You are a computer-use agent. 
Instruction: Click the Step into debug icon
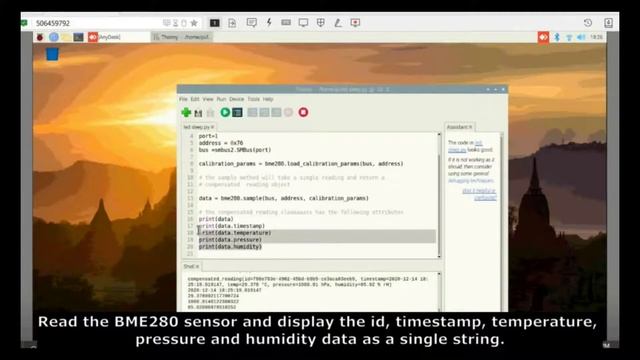click(x=264, y=112)
